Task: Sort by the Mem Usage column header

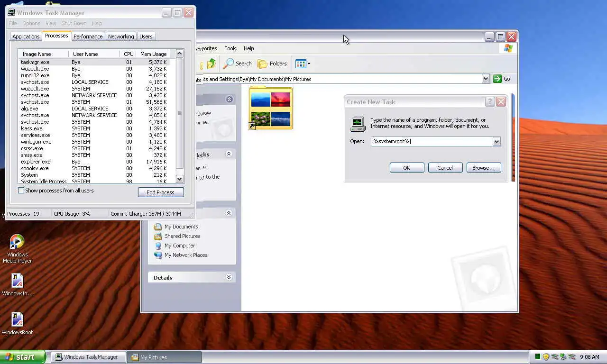Action: tap(153, 54)
